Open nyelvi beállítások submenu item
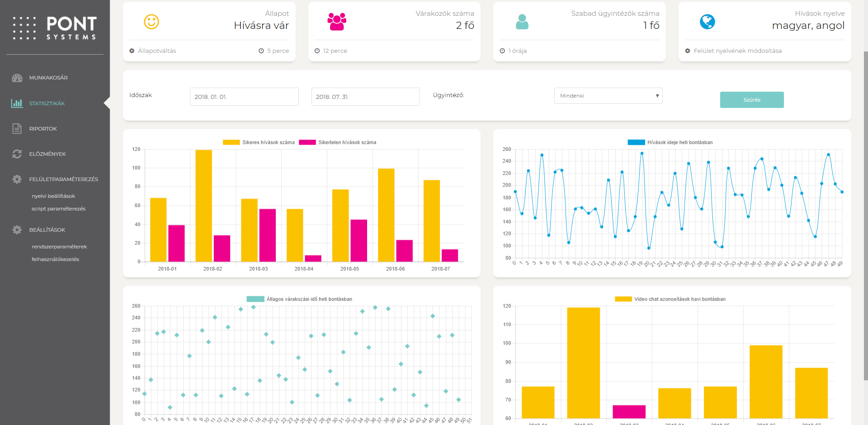This screenshot has width=868, height=425. pos(53,196)
